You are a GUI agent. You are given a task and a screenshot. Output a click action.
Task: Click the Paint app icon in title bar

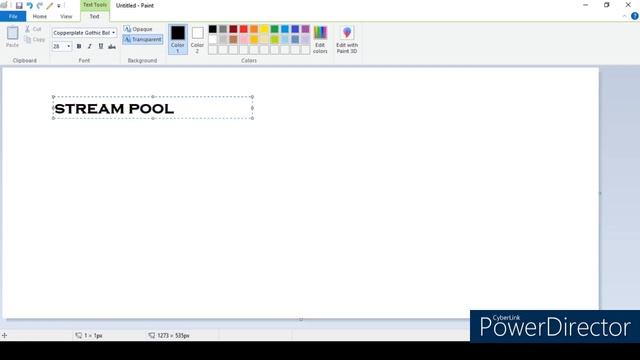[4, 5]
